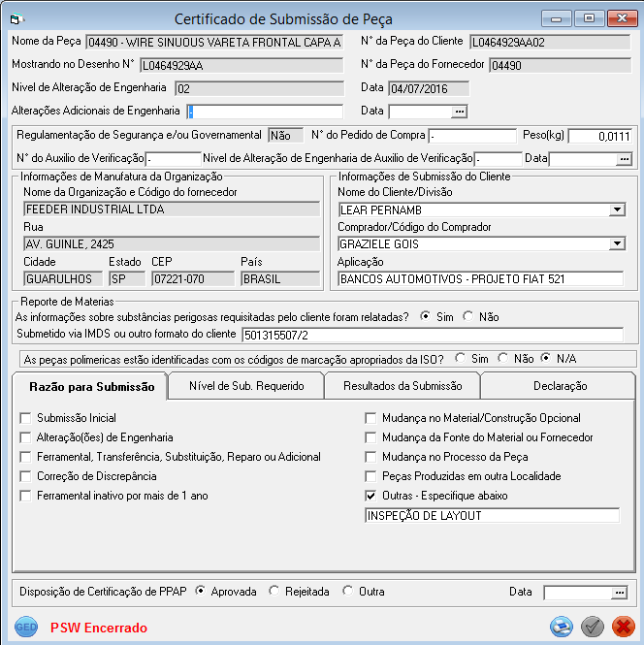Viewport: 644px width, 645px height.
Task: Select Sim for peças polimericas ISO question
Action: [461, 358]
